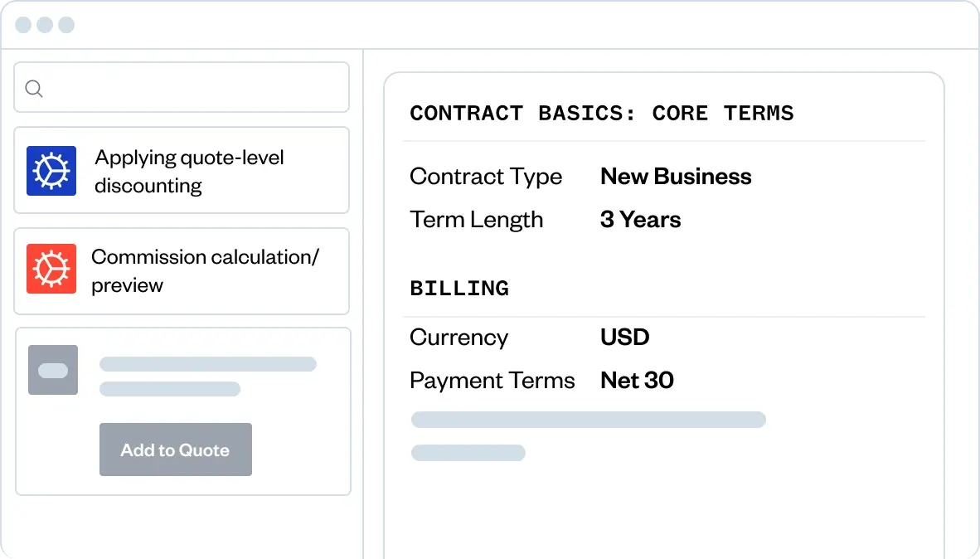
Task: Click the "Contract Basics: Core Terms" heading
Action: [x=602, y=114]
